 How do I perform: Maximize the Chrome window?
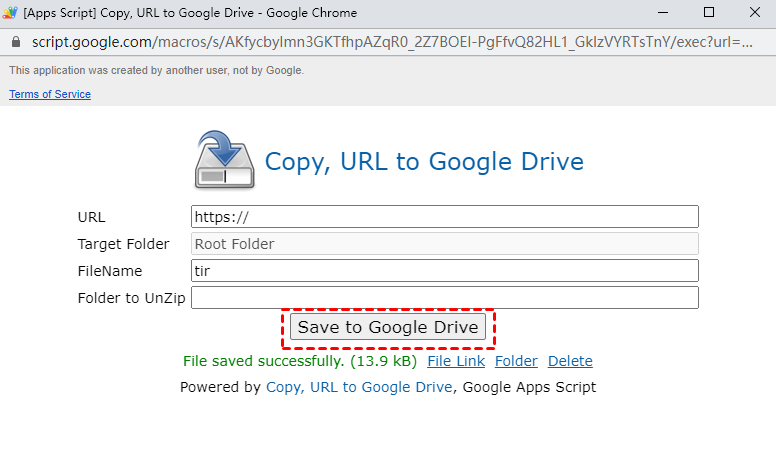coord(709,12)
